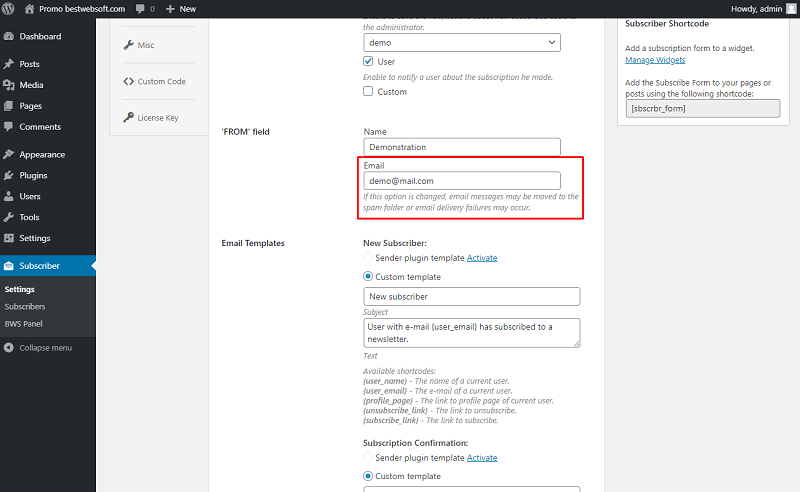Open Posts via the pushpin icon
The image size is (800, 492).
coord(9,64)
